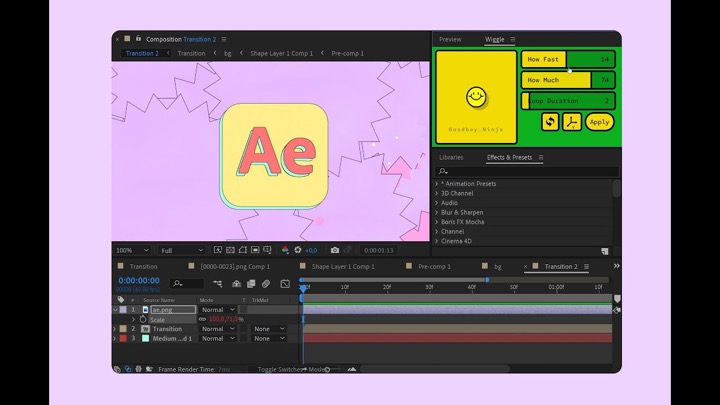720x405 pixels.
Task: Toggle the motion blur enable icon
Action: point(266,284)
